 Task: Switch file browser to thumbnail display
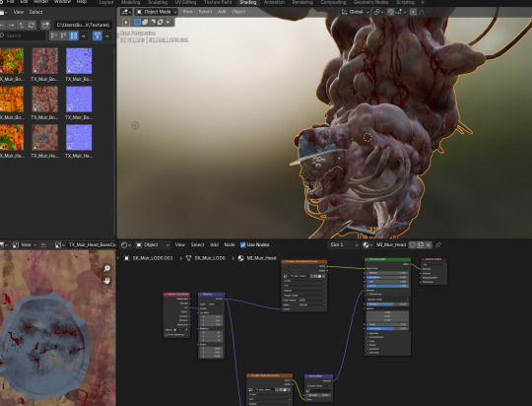(x=74, y=35)
